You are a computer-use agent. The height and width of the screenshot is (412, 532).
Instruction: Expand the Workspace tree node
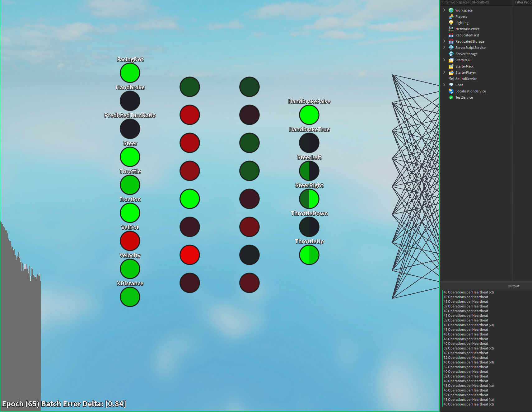(x=444, y=10)
